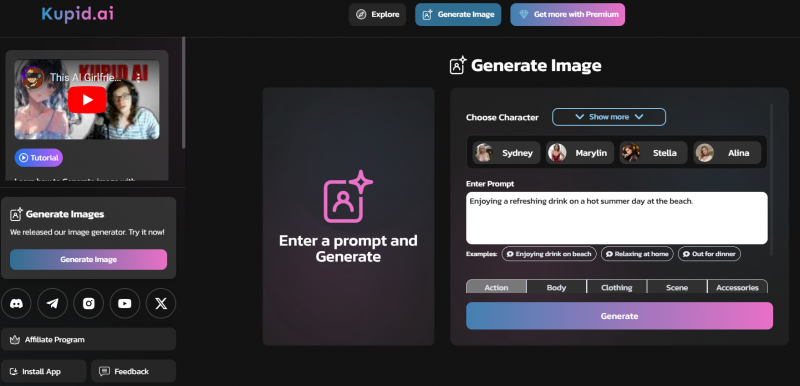Open the Explore page
This screenshot has height=386, width=800.
(x=377, y=14)
